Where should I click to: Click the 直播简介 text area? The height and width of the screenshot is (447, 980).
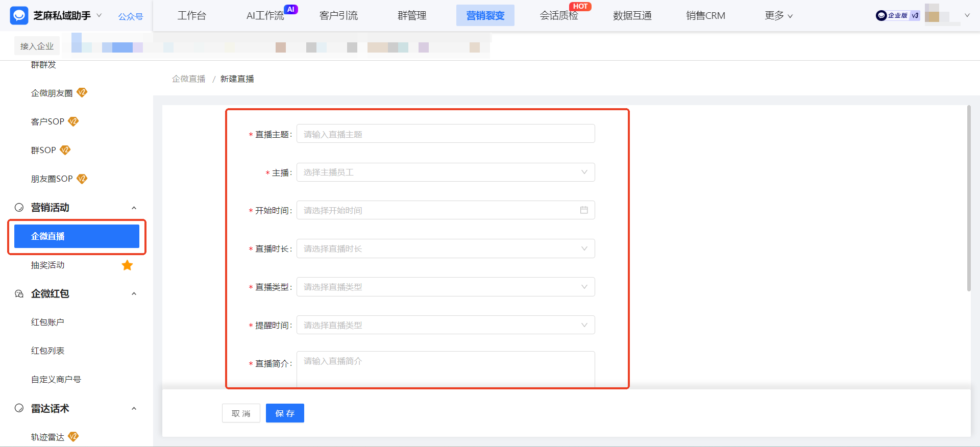(x=446, y=369)
